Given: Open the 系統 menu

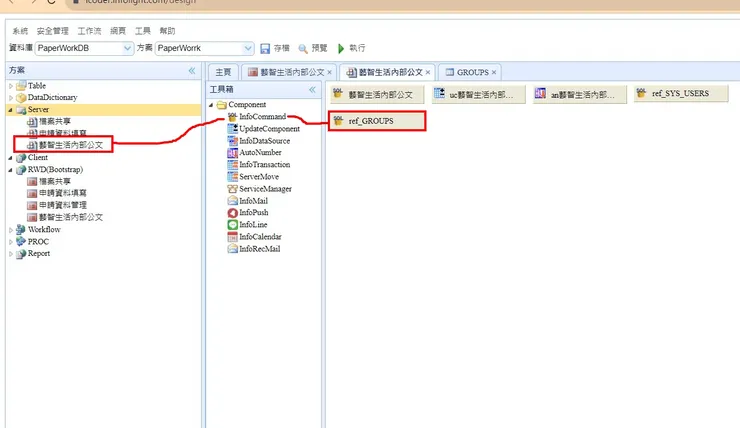Looking at the screenshot, I should [20, 31].
